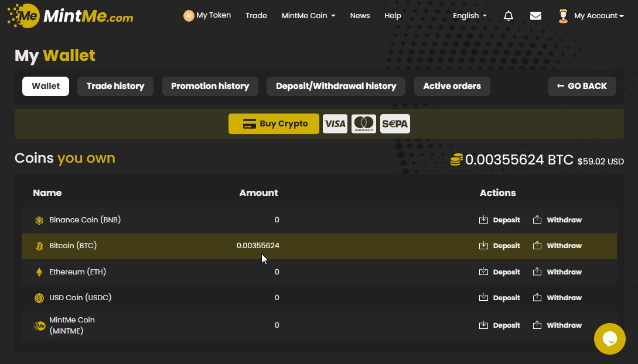Click the Mastercard payment icon

(364, 123)
